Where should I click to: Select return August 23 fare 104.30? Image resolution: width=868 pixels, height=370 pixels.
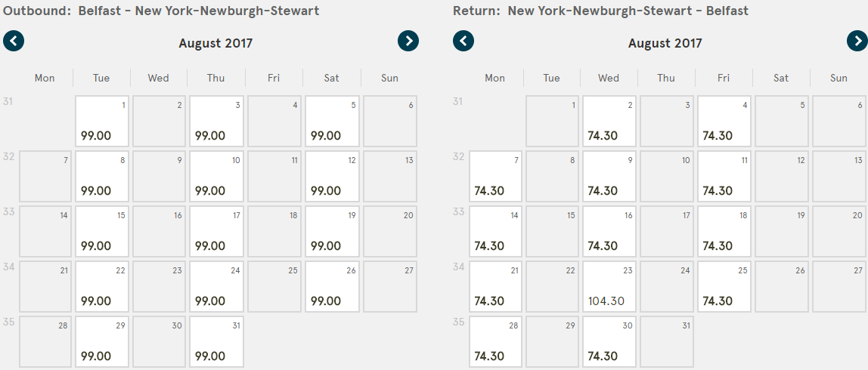click(x=609, y=286)
